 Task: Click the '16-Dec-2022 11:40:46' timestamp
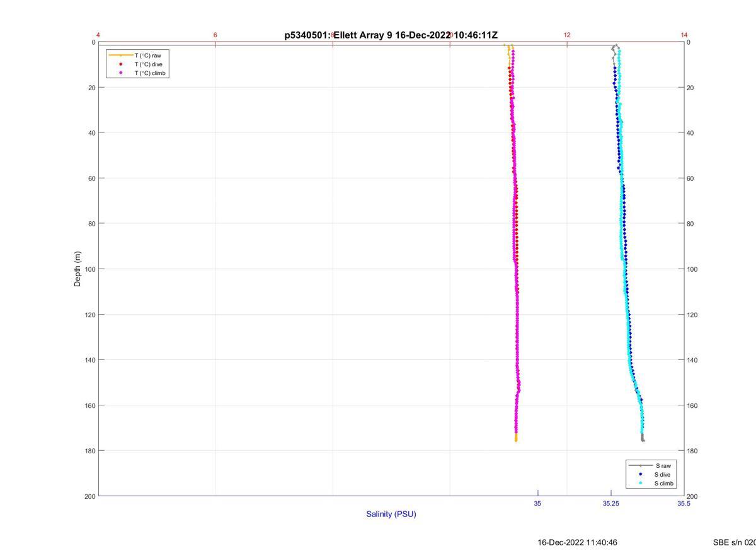(577, 542)
